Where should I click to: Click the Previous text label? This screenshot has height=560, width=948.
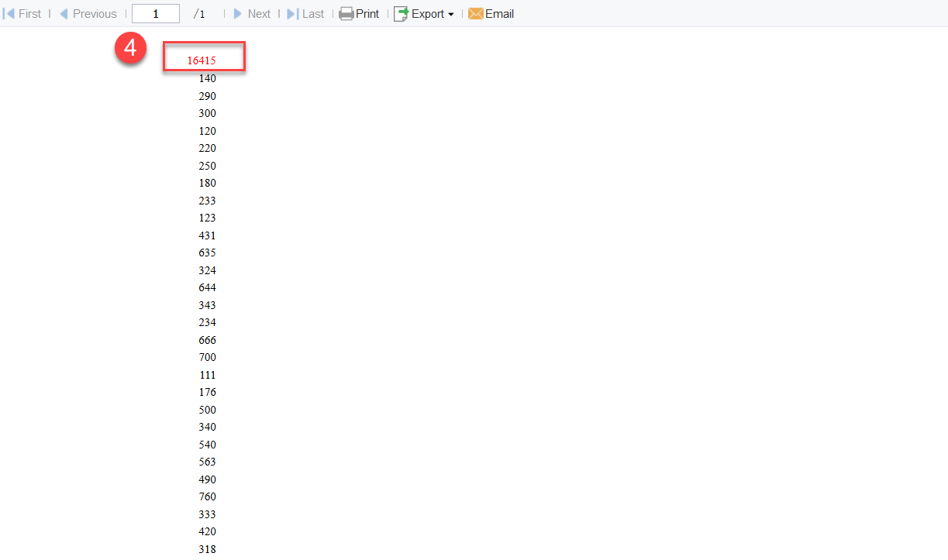(x=95, y=13)
